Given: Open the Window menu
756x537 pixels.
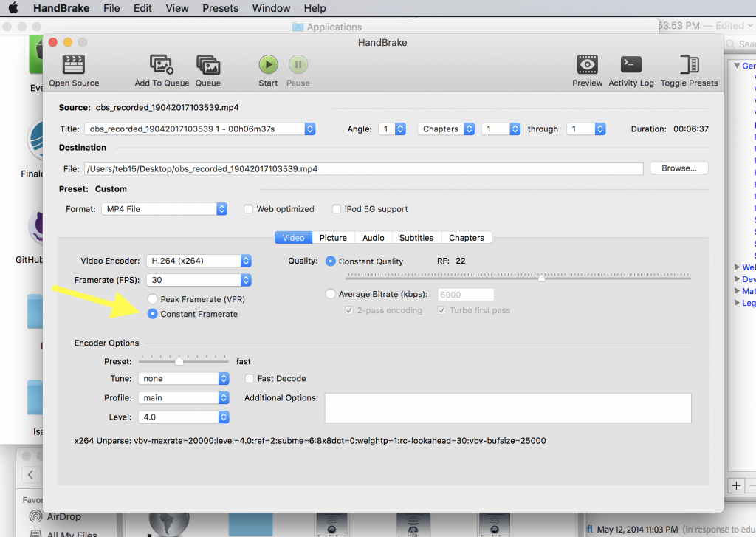Looking at the screenshot, I should tap(271, 8).
